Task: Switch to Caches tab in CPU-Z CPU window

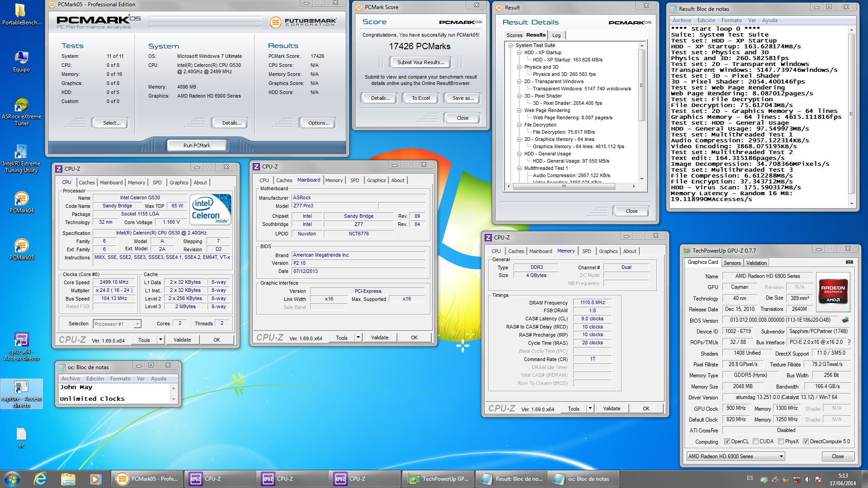Action: pyautogui.click(x=86, y=183)
